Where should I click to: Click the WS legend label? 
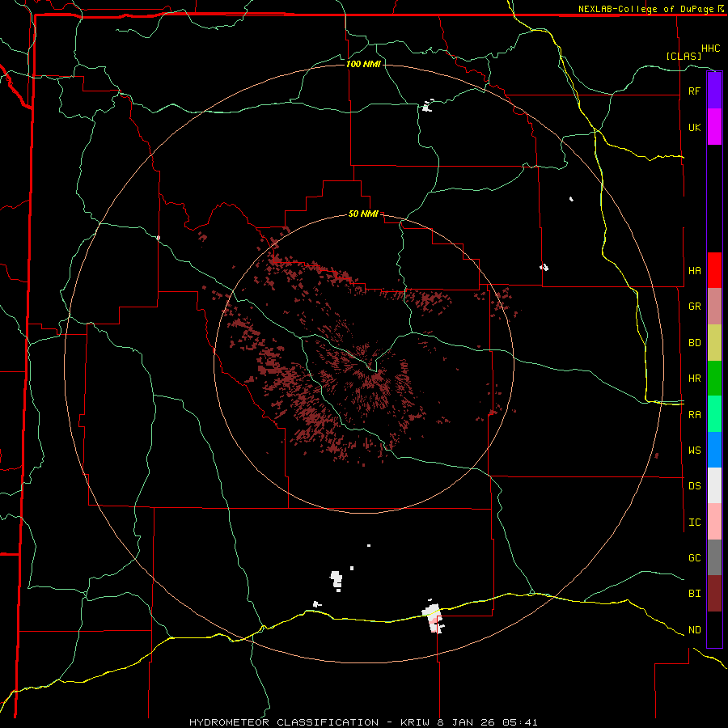click(x=694, y=451)
